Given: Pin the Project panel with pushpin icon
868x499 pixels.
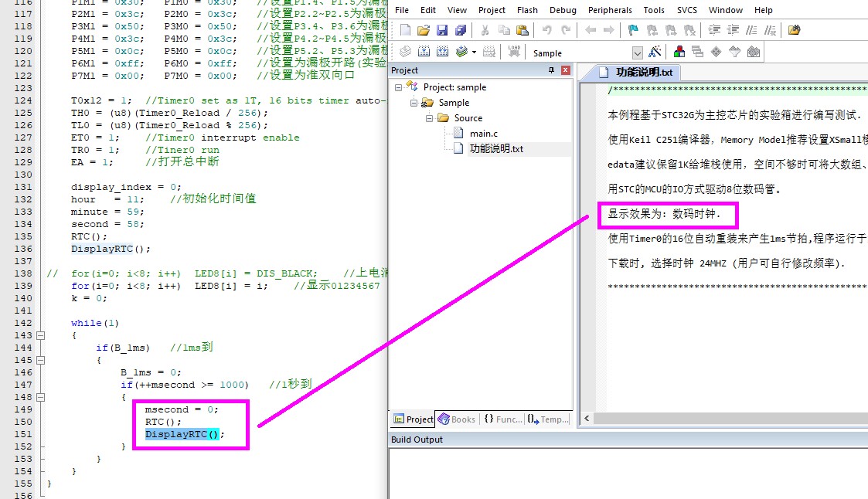Looking at the screenshot, I should (551, 70).
